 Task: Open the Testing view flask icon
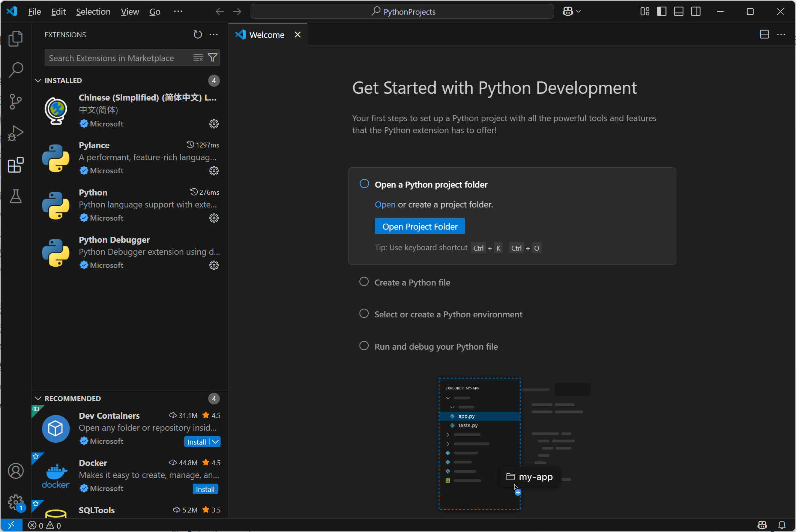click(15, 196)
